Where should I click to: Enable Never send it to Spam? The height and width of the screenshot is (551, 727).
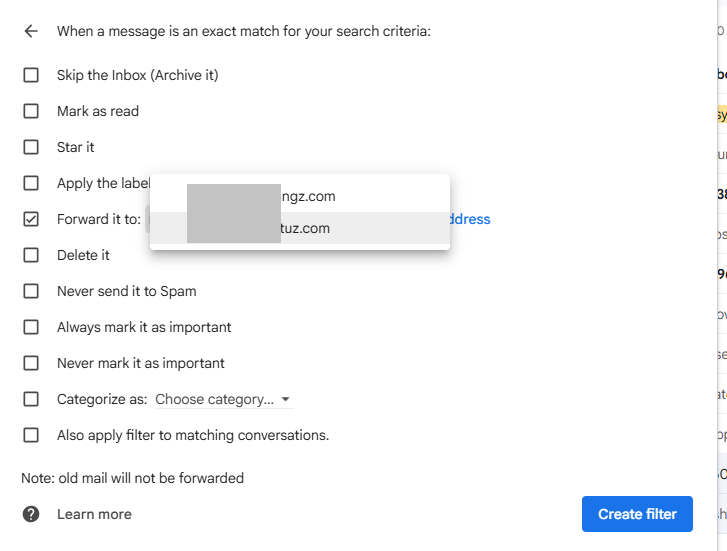31,291
